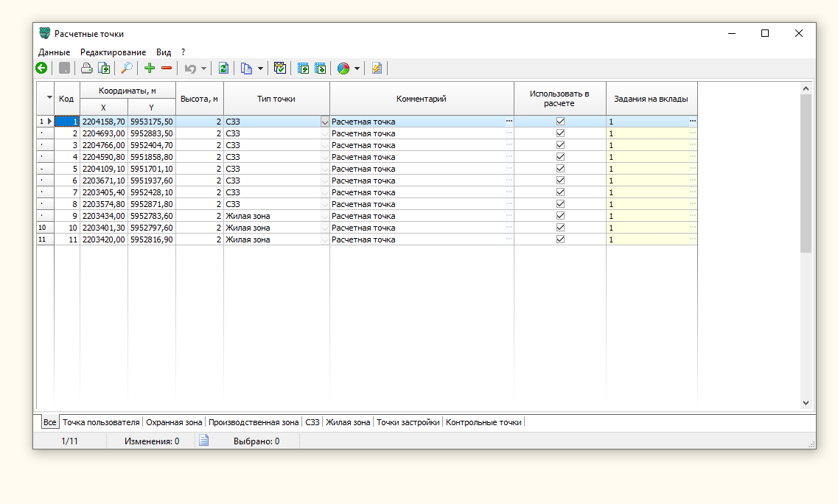Uncheck 'Использовать в расчете' for point 1
Image resolution: width=838 pixels, height=504 pixels.
560,122
